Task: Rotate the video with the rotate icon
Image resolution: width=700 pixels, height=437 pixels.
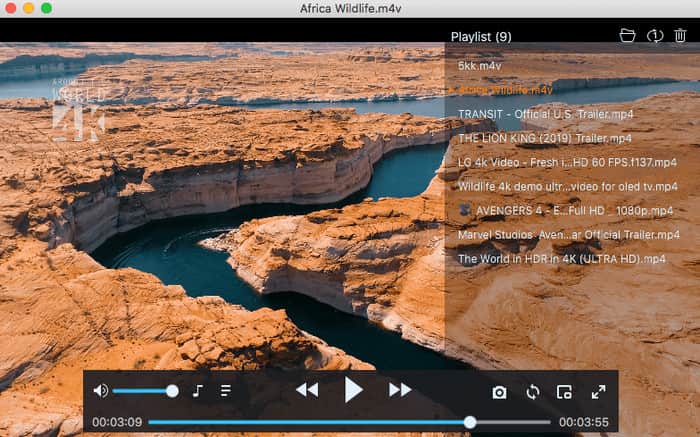Action: coord(533,392)
